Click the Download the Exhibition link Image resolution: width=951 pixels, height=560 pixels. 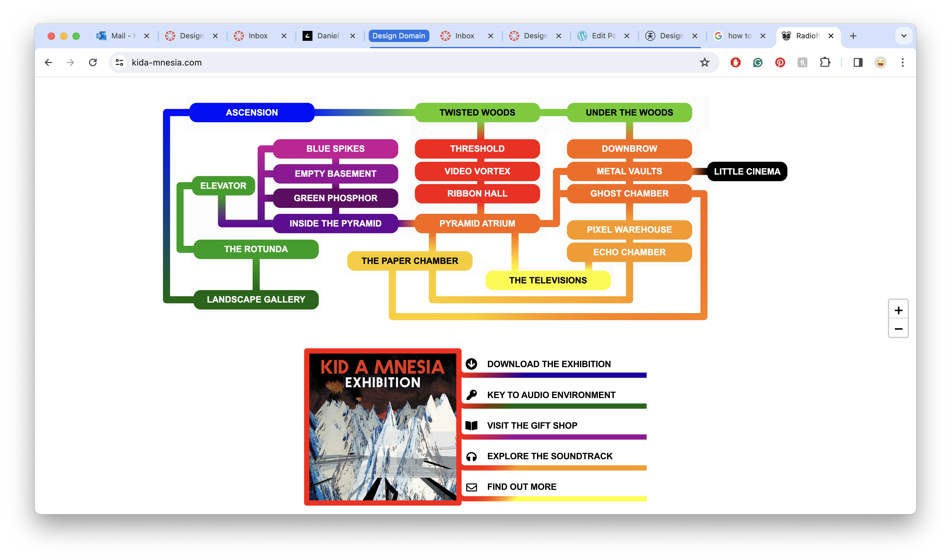click(549, 364)
